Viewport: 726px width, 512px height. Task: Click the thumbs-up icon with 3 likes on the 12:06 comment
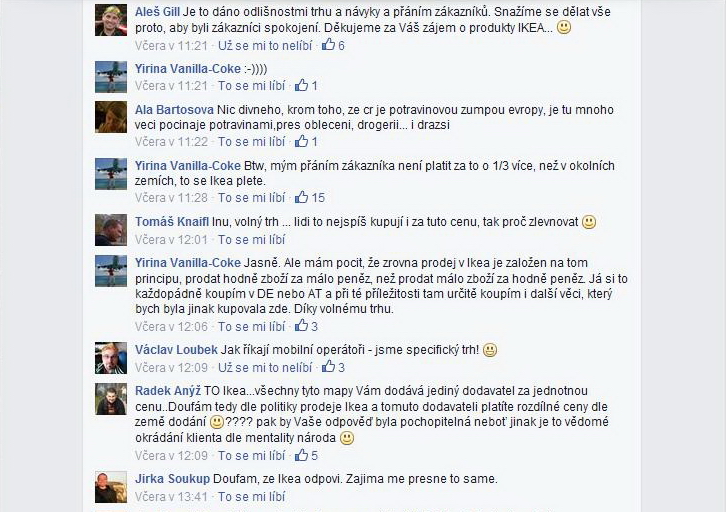pos(301,325)
